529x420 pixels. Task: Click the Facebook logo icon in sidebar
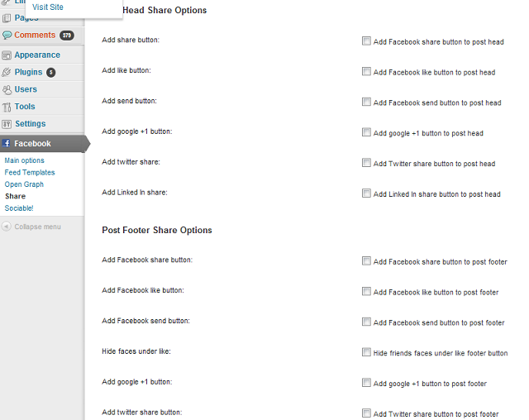(x=7, y=143)
